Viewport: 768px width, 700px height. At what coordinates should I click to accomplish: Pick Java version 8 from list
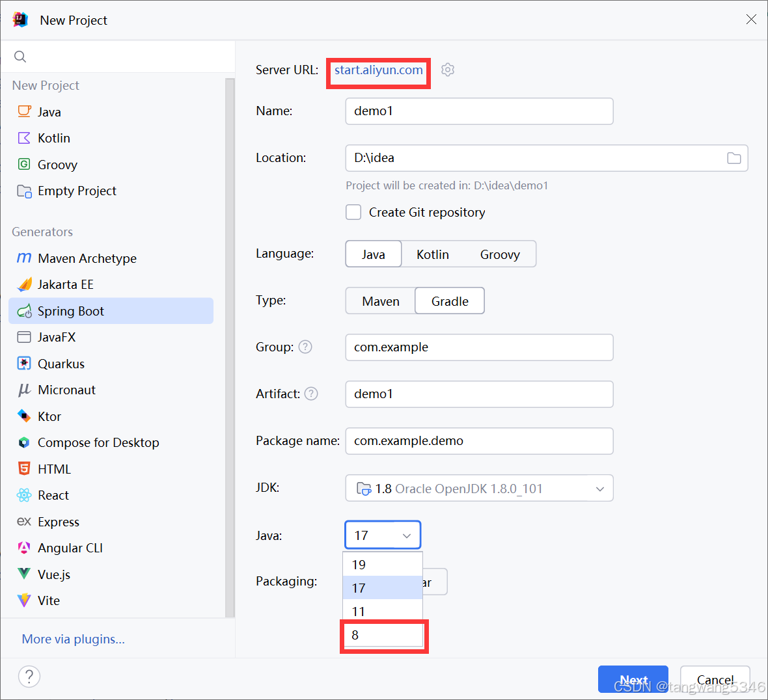coord(383,635)
